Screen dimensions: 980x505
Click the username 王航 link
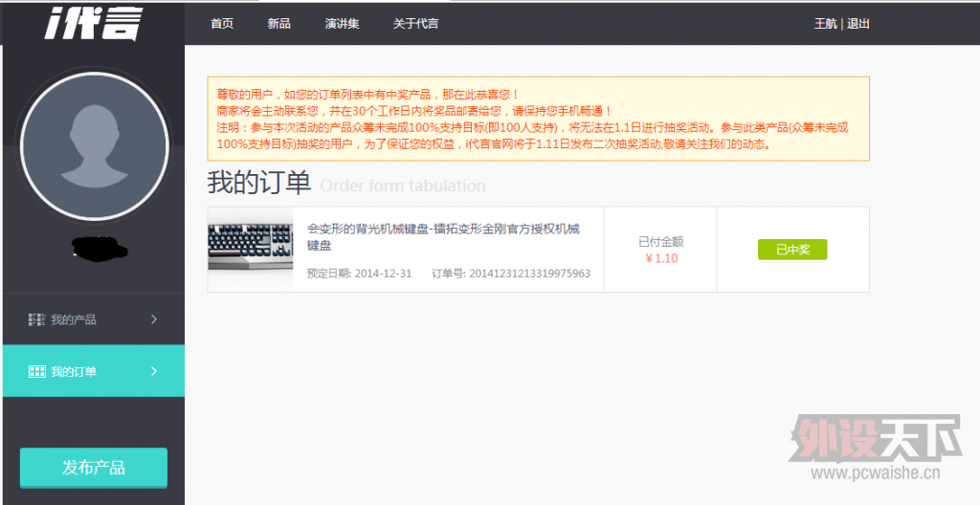(x=825, y=24)
